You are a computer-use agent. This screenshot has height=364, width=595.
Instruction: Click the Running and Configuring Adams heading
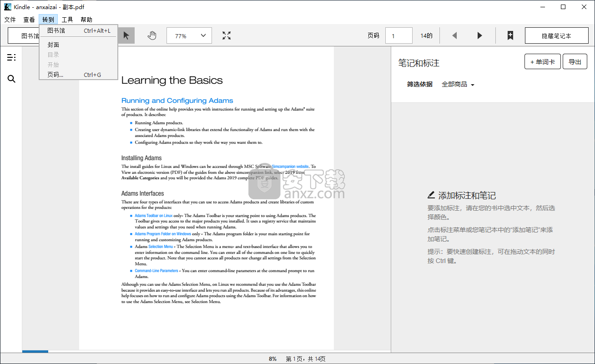pos(177,101)
